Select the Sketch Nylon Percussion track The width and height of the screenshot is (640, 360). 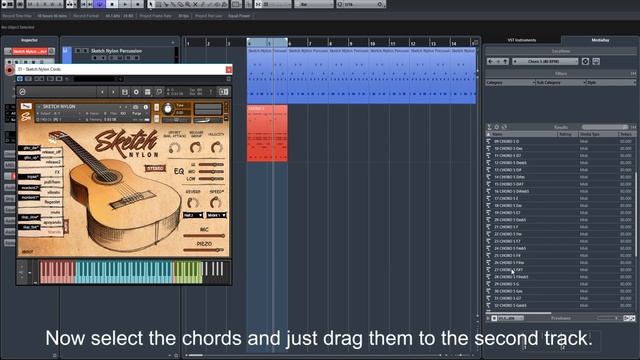pos(116,51)
